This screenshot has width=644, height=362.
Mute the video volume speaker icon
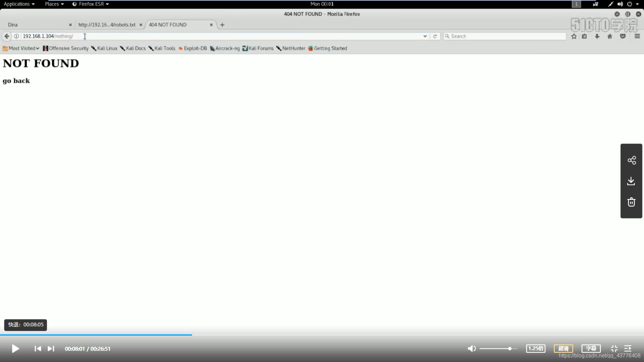coord(472,349)
